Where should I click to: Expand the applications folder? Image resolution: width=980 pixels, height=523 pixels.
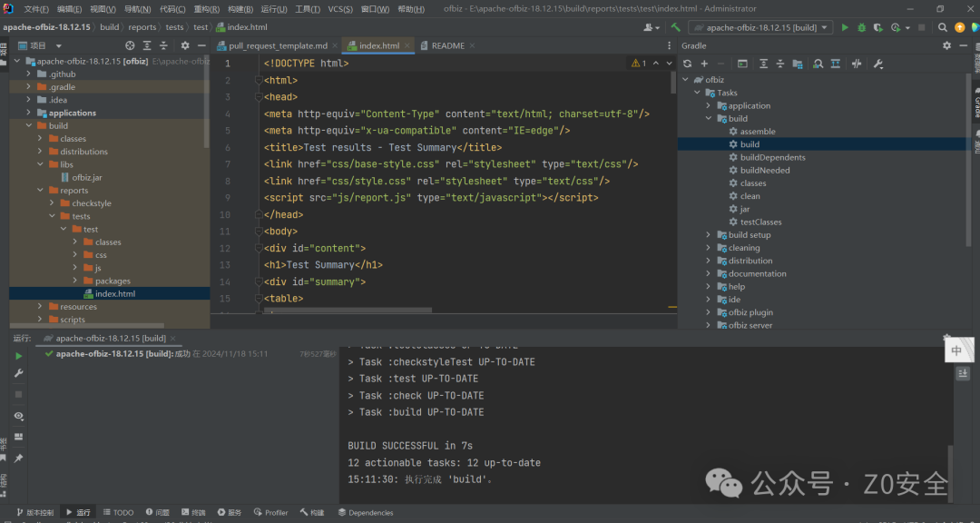pos(29,113)
